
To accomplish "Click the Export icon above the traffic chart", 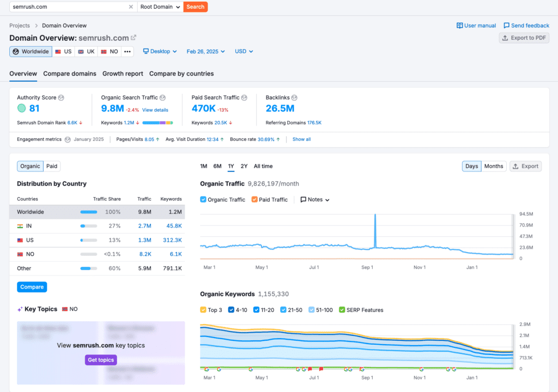I will (525, 166).
